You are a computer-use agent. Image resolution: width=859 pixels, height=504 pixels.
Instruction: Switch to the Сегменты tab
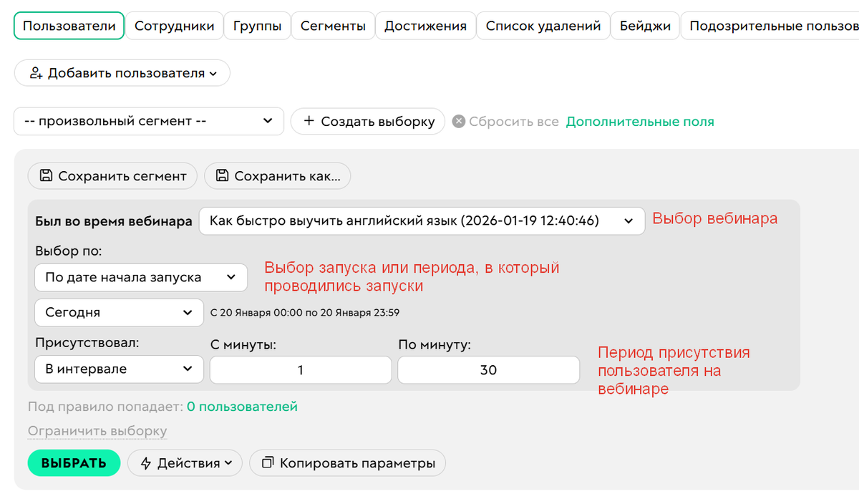(x=332, y=24)
